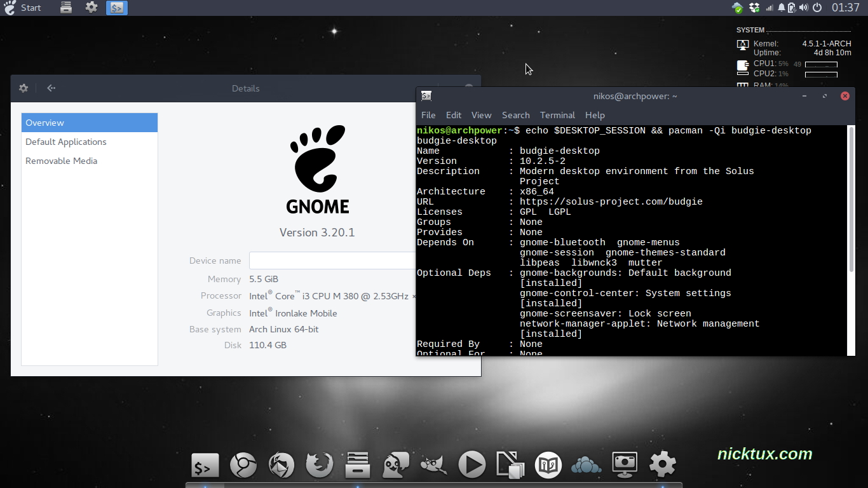868x488 pixels.
Task: Launch Firefox from the dock
Action: tap(319, 465)
